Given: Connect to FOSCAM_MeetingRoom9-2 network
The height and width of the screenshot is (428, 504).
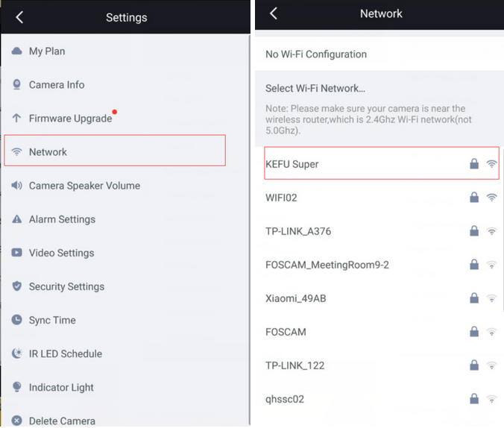Looking at the screenshot, I should [327, 265].
